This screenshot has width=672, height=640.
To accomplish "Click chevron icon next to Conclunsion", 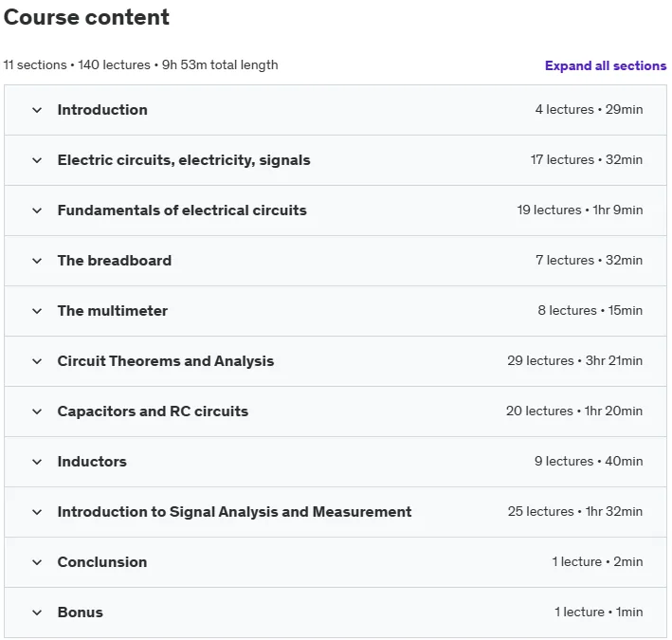I will pos(37,562).
